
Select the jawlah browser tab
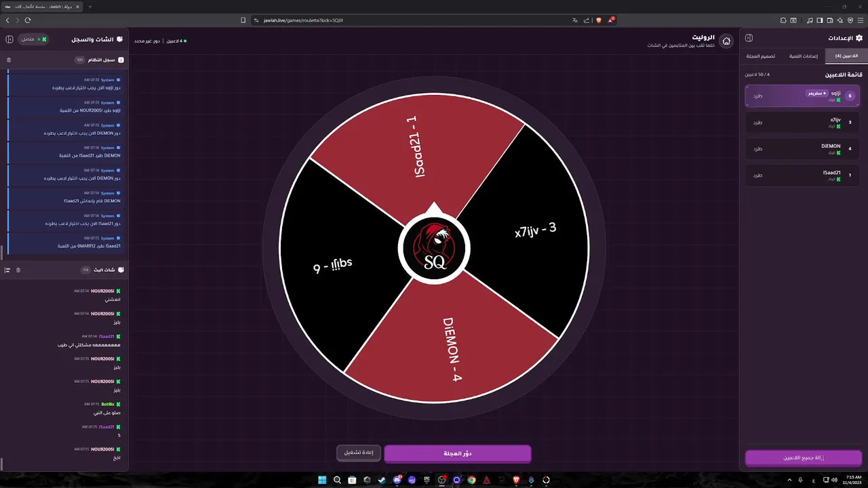[42, 7]
